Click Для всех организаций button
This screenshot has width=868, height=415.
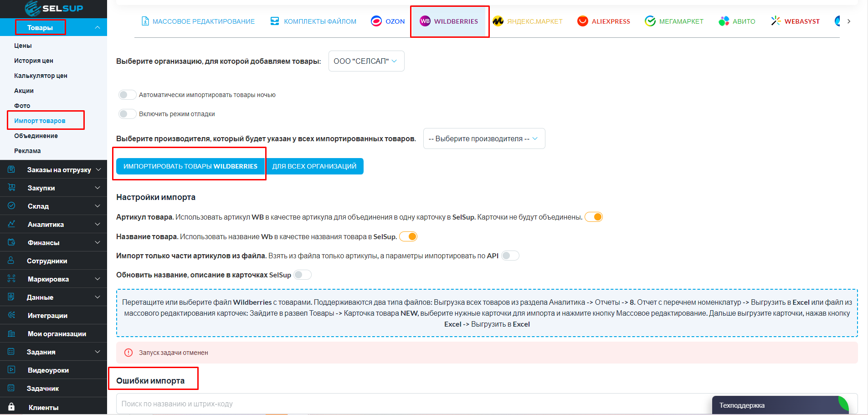pos(314,166)
